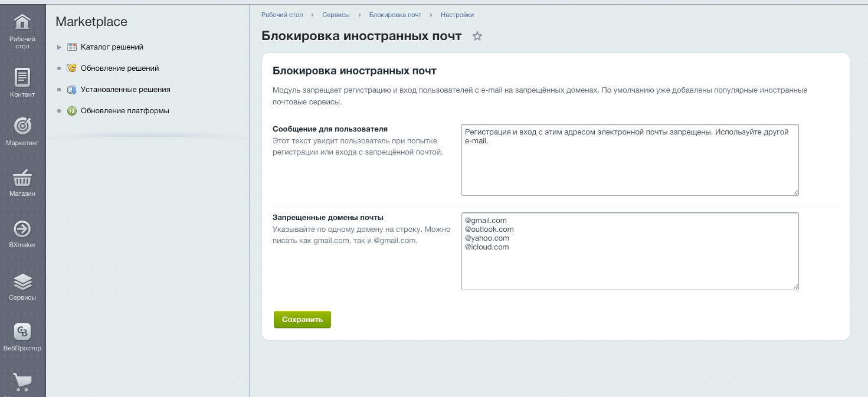Click the Обновление платформы green icon
This screenshot has width=868, height=397.
pos(72,111)
